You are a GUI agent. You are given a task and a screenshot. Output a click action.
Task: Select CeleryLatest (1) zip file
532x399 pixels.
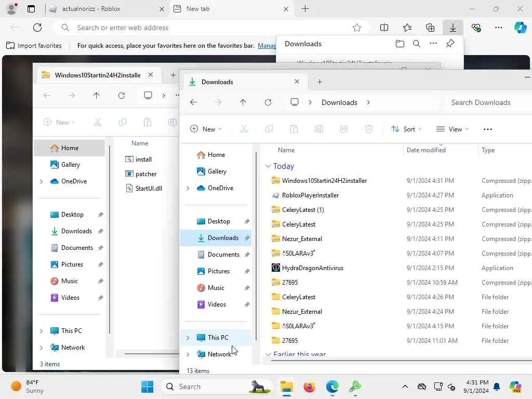click(303, 210)
